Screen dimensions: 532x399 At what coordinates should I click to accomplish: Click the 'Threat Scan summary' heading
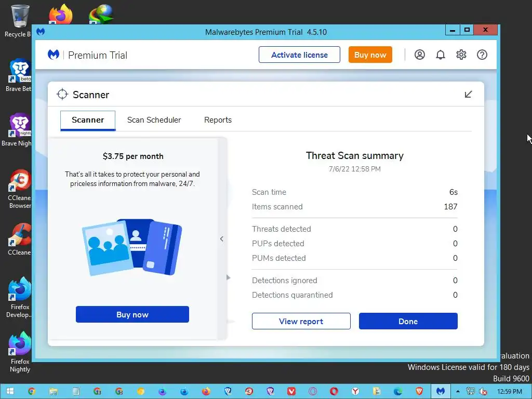pyautogui.click(x=354, y=156)
